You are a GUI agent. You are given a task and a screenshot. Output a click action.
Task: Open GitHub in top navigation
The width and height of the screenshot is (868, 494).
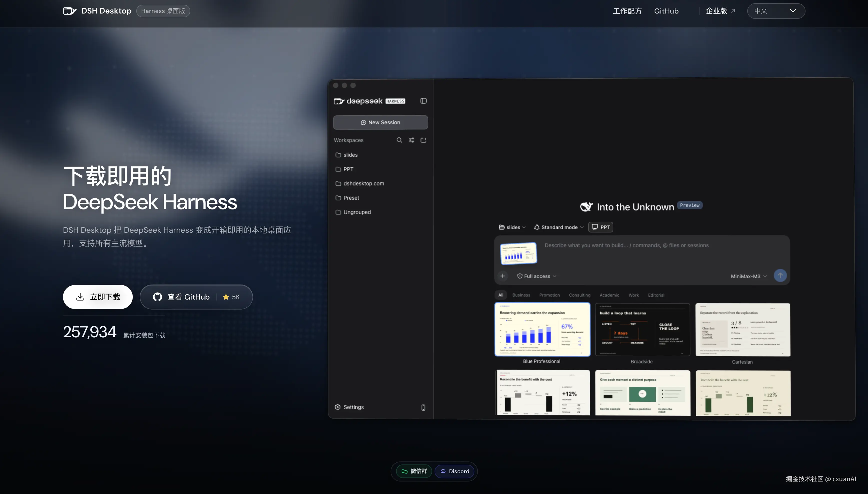pos(666,11)
